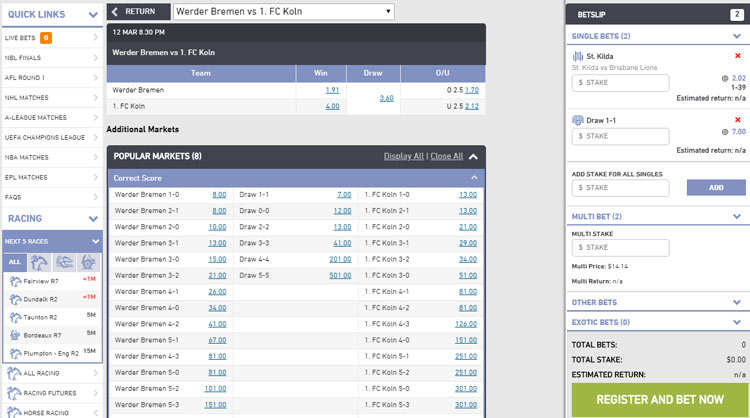Select 1. FC Koln 4-3 odds 126.00
The width and height of the screenshot is (750, 418).
466,324
